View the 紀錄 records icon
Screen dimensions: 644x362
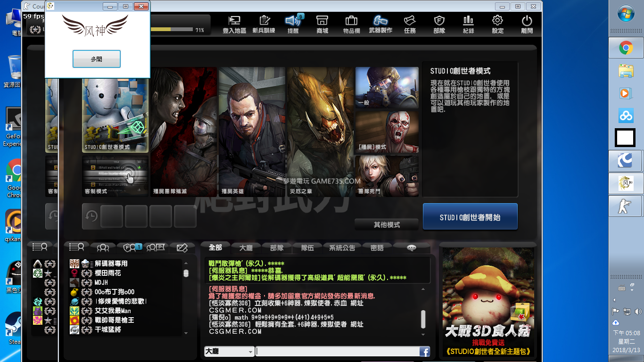point(468,24)
